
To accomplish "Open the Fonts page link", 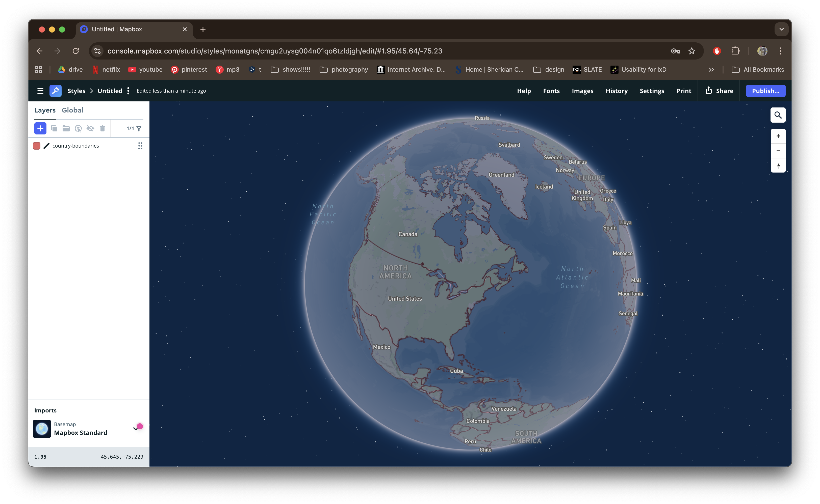I will [551, 91].
